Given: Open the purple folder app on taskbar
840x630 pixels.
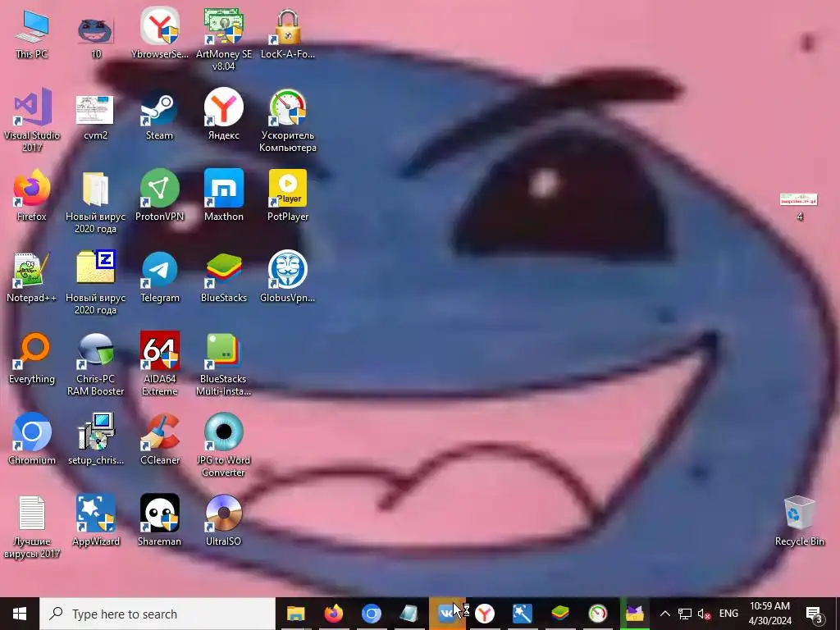Looking at the screenshot, I should click(635, 614).
